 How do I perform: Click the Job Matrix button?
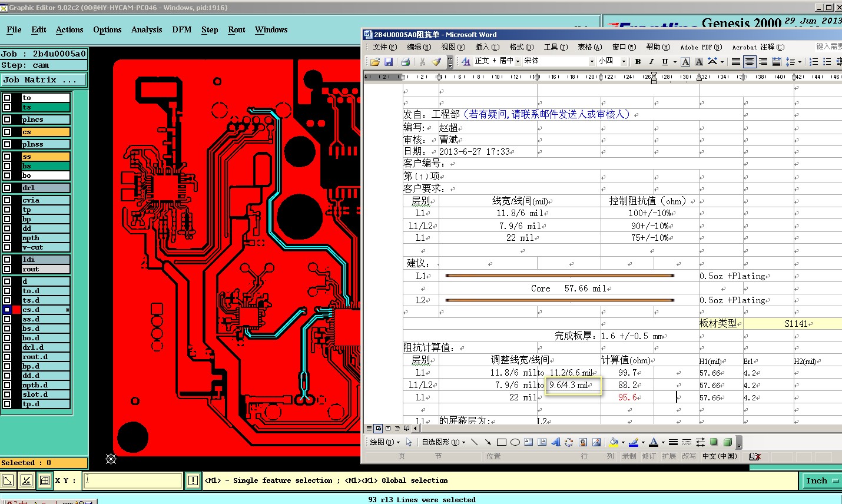pyautogui.click(x=44, y=79)
